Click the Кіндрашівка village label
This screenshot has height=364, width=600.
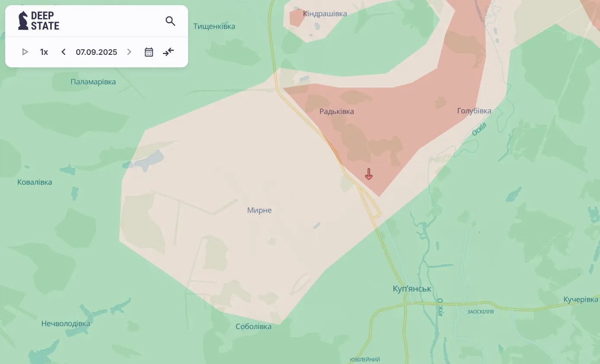pyautogui.click(x=325, y=14)
